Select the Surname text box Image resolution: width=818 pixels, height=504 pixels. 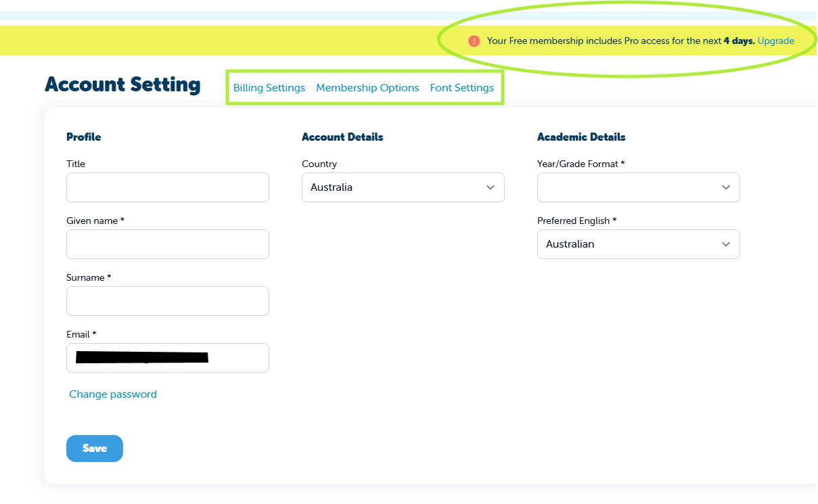click(x=167, y=301)
